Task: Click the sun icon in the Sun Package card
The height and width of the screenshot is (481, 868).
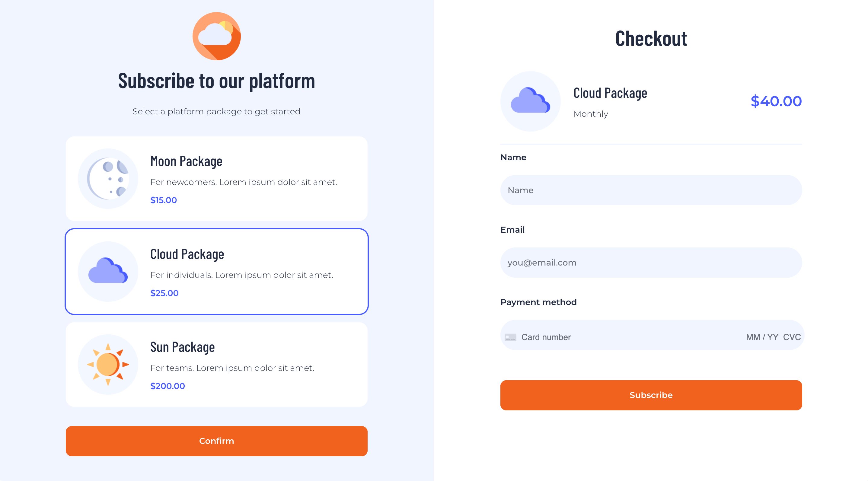Action: 107,364
